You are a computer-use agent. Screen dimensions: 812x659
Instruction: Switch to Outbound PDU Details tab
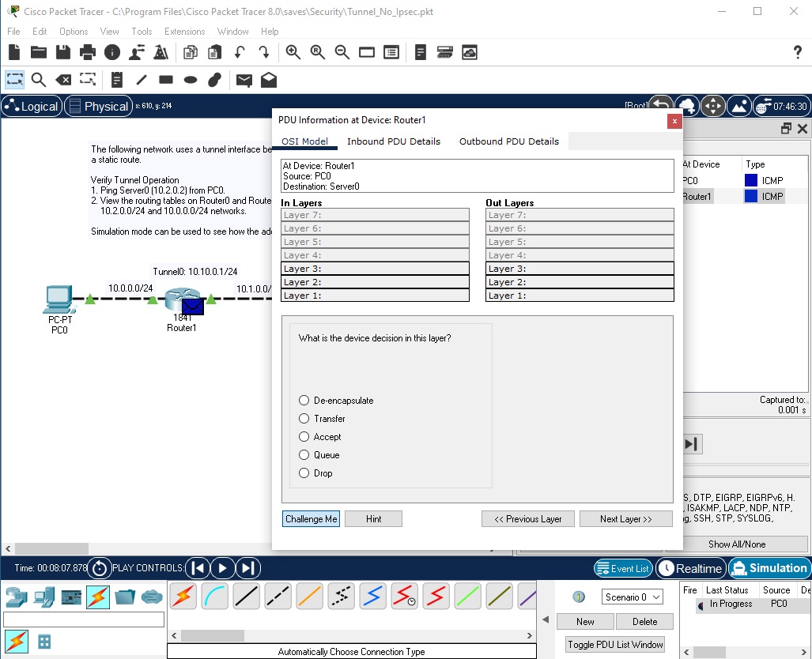[x=509, y=141]
